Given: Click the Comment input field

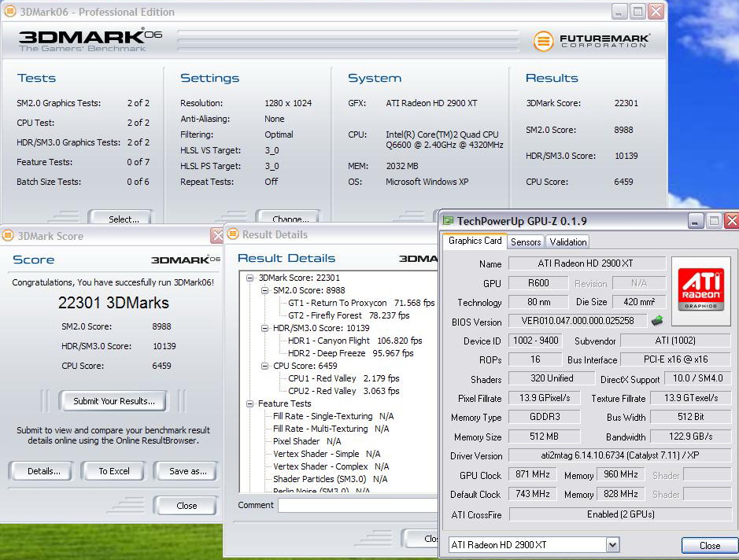Looking at the screenshot, I should pyautogui.click(x=358, y=505).
